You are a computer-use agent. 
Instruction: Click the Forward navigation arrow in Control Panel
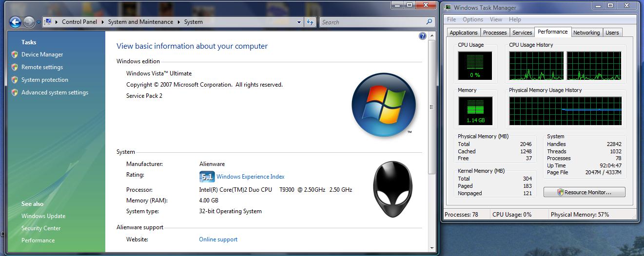(x=29, y=22)
